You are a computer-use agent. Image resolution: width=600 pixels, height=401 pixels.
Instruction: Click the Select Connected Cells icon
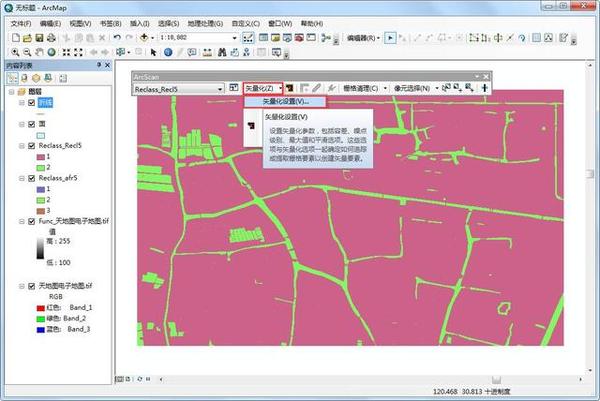pyautogui.click(x=446, y=88)
